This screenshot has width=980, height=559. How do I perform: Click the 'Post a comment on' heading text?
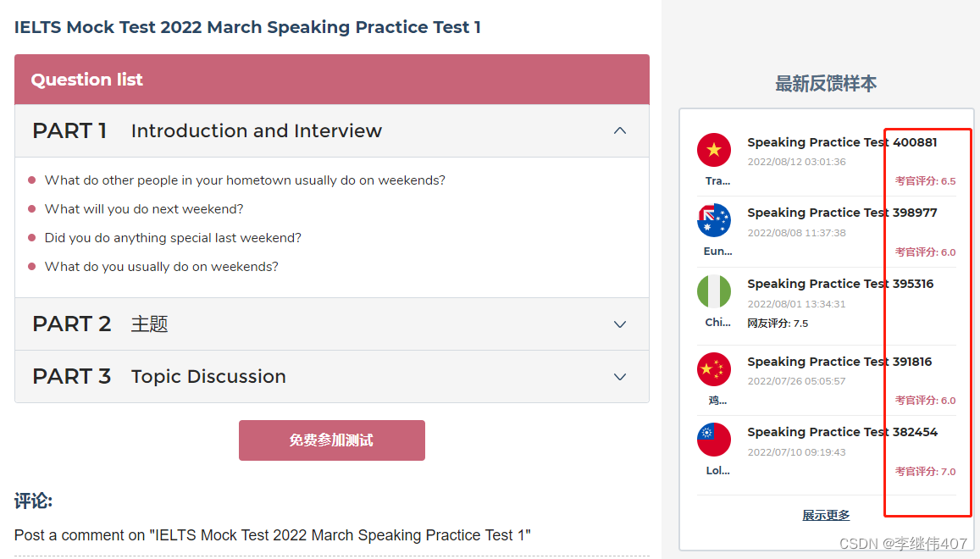273,535
